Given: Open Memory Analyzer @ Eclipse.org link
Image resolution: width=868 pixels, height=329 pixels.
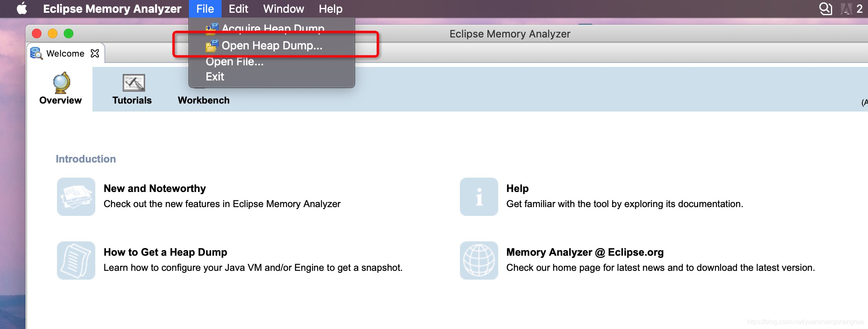Looking at the screenshot, I should point(585,252).
